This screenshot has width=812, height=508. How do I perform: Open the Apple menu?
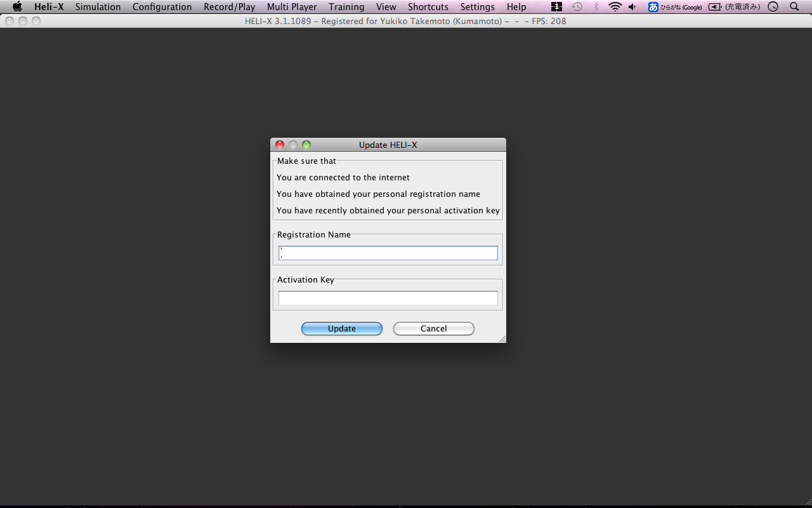[17, 7]
